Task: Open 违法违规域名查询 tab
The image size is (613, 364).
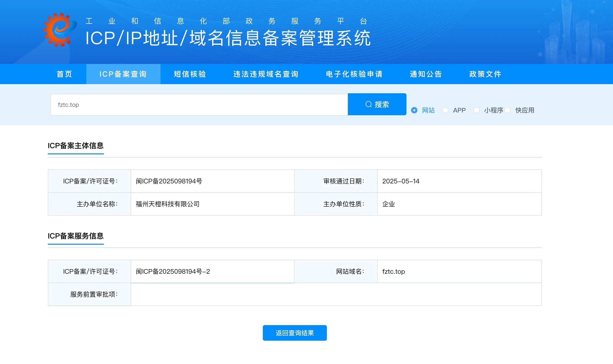Action: coord(266,74)
